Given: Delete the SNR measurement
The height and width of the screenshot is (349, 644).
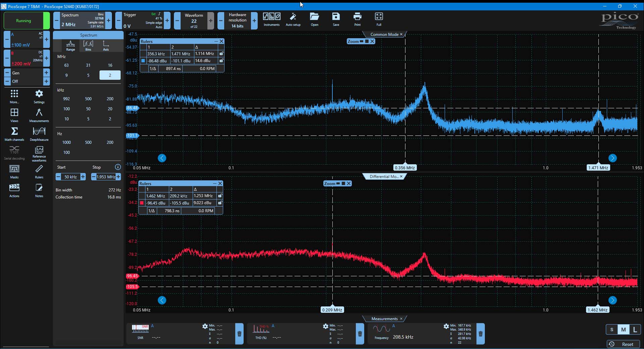Looking at the screenshot, I should pyautogui.click(x=239, y=334).
